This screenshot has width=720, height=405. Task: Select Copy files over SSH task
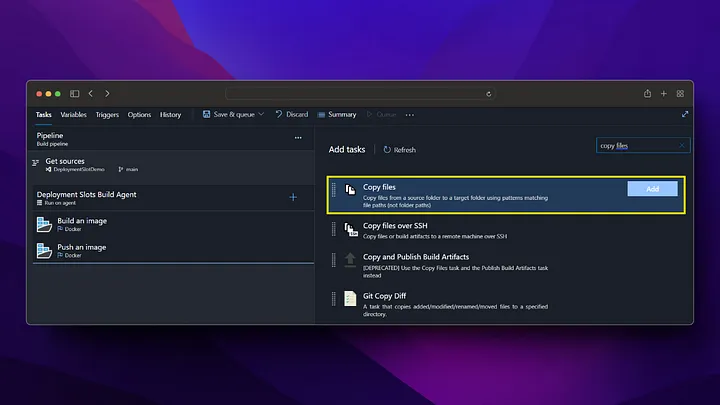tap(506, 231)
